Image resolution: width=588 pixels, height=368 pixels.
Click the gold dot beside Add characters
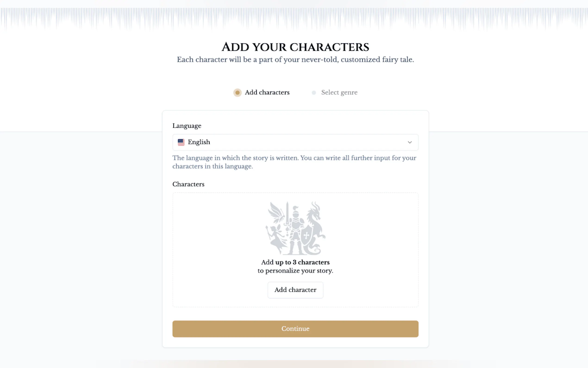[x=238, y=93]
